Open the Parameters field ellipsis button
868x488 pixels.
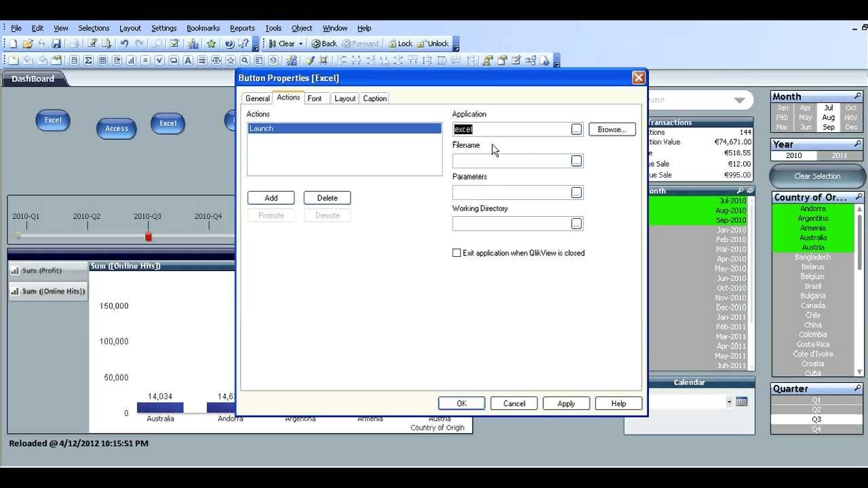(x=576, y=192)
